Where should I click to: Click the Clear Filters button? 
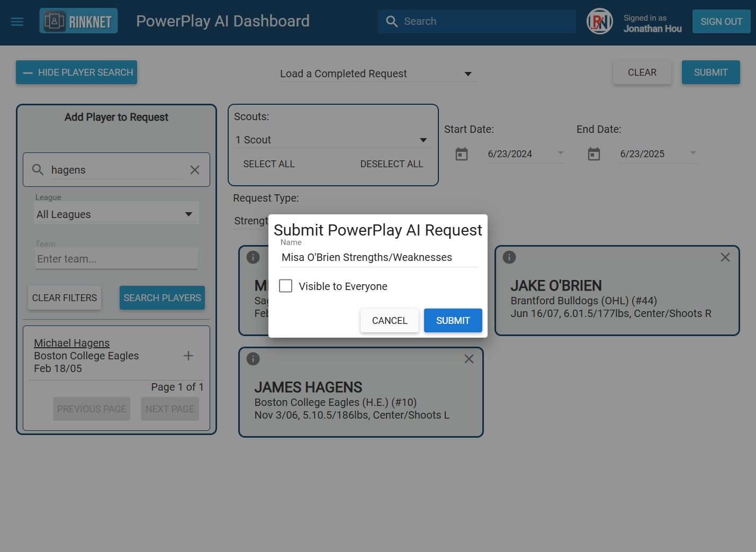pos(65,298)
